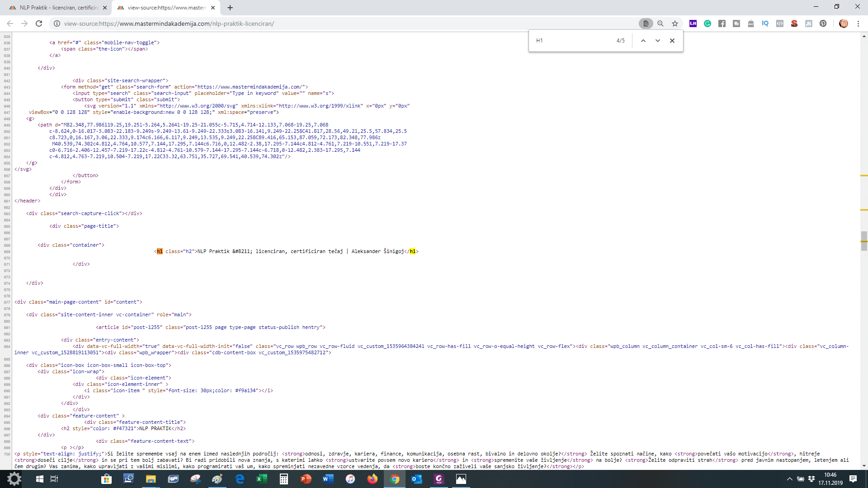Click the IQ extension icon
Image resolution: width=868 pixels, height=488 pixels.
coord(765,23)
